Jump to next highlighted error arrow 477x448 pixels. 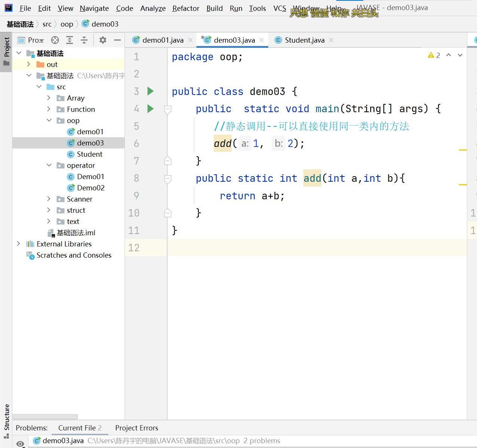(460, 55)
